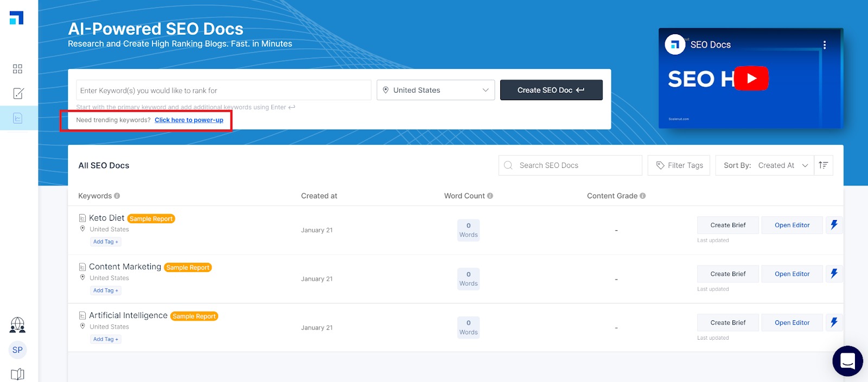This screenshot has height=382, width=868.
Task: Open the SP profile avatar
Action: pos(17,350)
